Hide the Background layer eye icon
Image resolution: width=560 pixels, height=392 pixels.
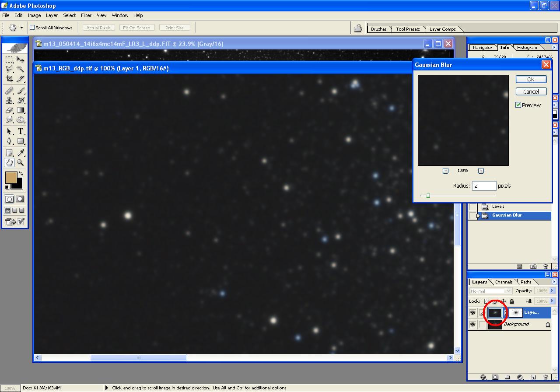click(472, 325)
